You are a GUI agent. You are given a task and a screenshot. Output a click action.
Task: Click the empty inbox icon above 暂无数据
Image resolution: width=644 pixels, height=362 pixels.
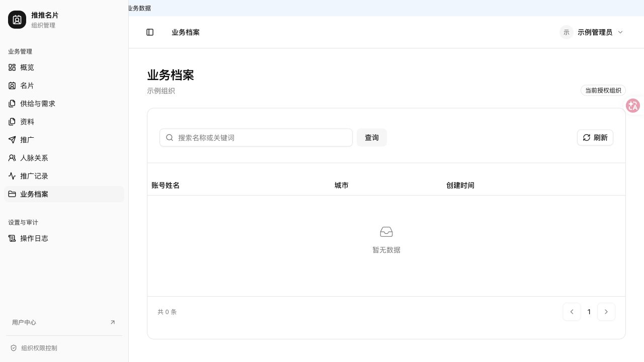[386, 232]
